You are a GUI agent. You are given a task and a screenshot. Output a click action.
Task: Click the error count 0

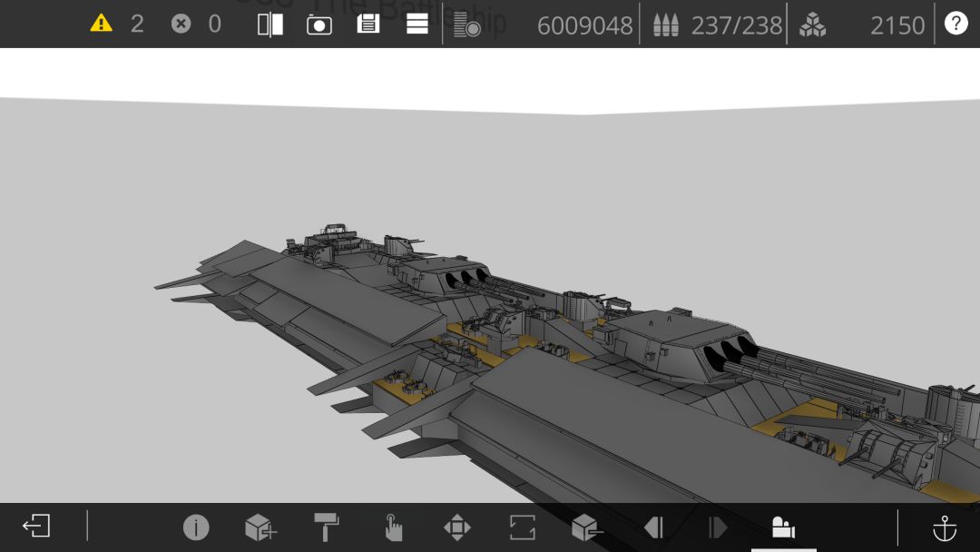214,24
